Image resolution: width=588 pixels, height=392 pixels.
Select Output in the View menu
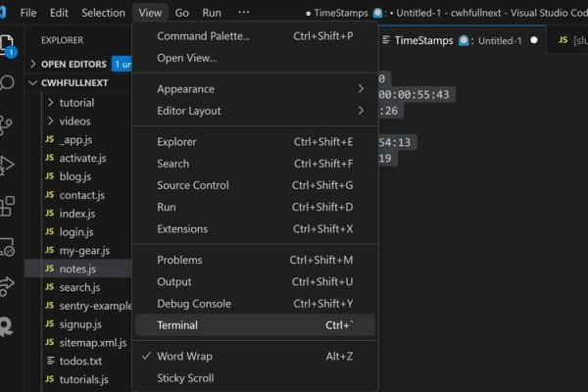255,281
